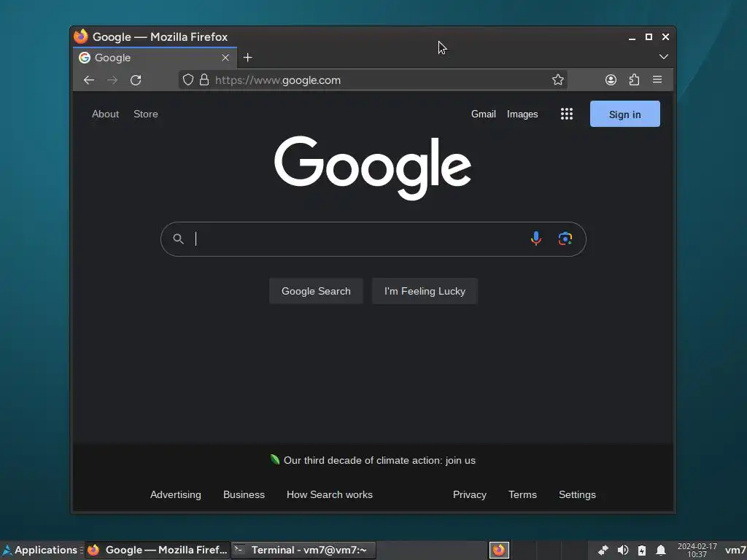The width and height of the screenshot is (747, 560).
Task: Open the volume speaker tray icon
Action: tap(623, 550)
